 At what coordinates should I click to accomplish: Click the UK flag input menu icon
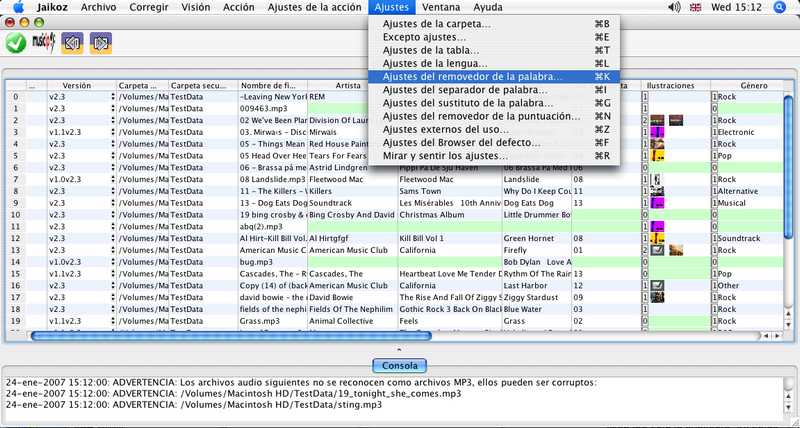[x=695, y=7]
